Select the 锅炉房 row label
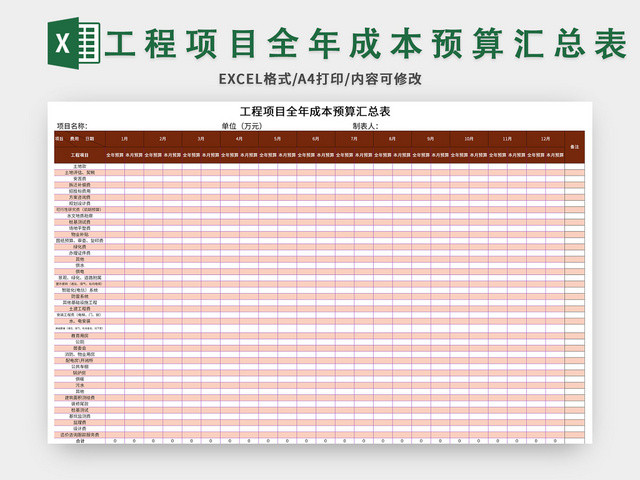 pos(80,373)
